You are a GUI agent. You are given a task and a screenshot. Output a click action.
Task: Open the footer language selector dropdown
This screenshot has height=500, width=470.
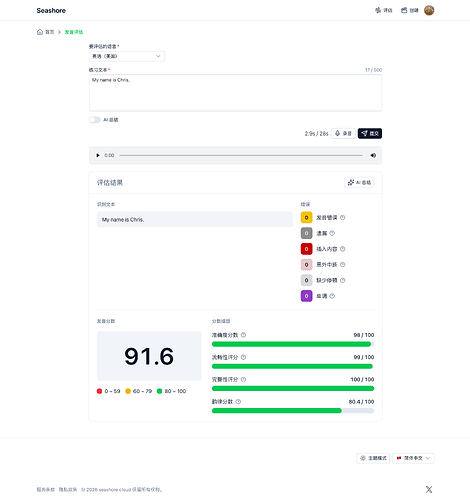point(413,458)
